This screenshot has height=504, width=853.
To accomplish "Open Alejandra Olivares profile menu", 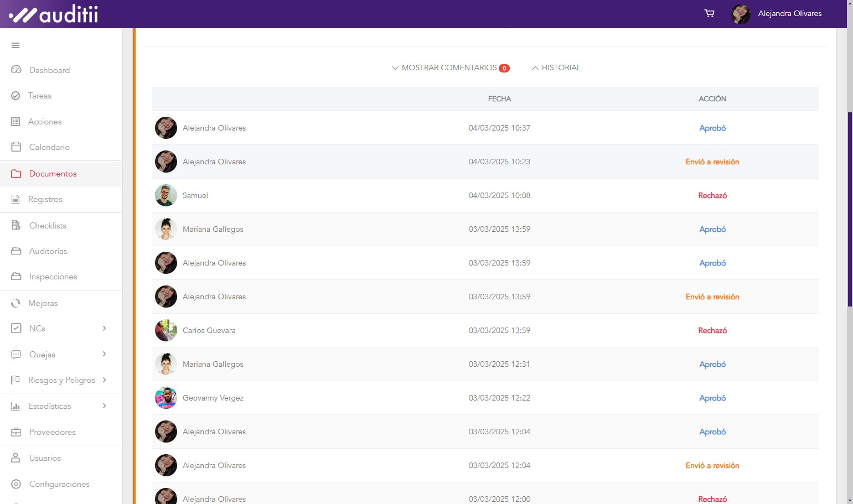I will point(777,14).
